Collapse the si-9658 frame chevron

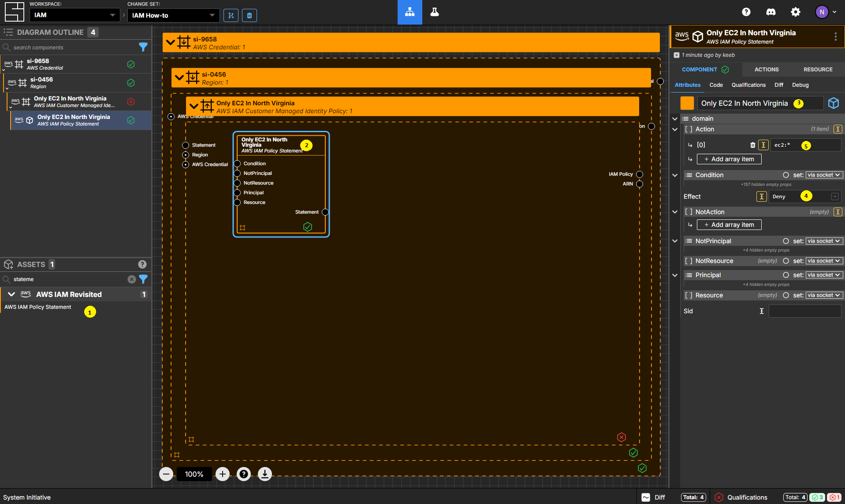[x=171, y=43]
